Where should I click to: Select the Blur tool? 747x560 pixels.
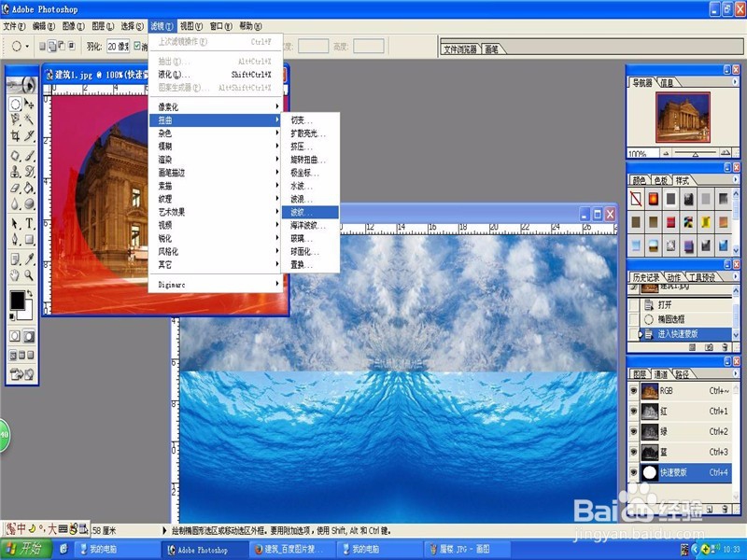[15, 203]
